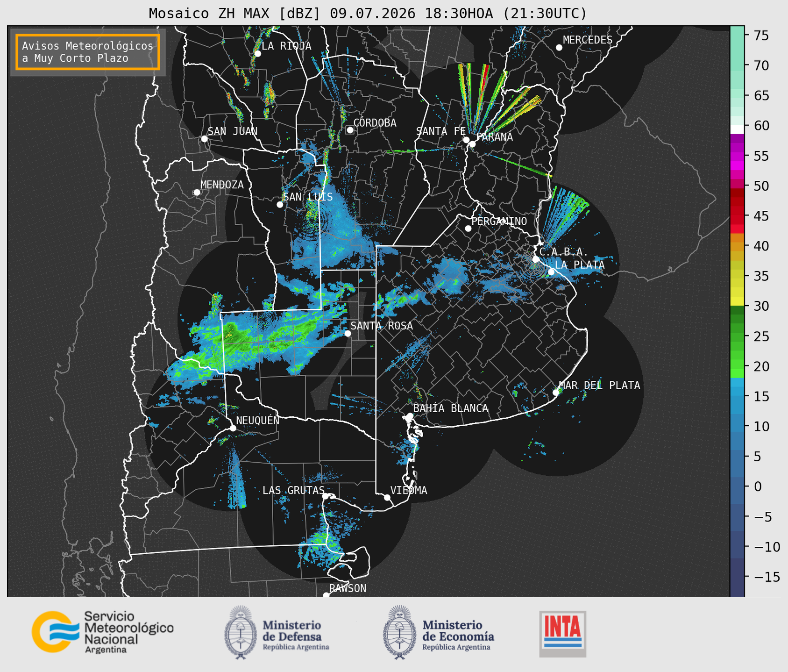This screenshot has height=672, width=788.
Task: Click the Ministerio de Economía emblem
Action: coord(398,632)
